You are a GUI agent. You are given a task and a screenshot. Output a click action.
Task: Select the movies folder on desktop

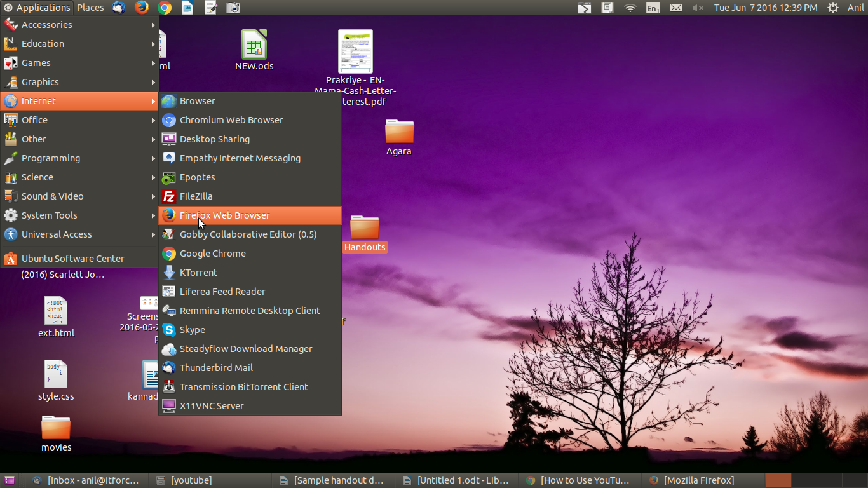coord(56,433)
